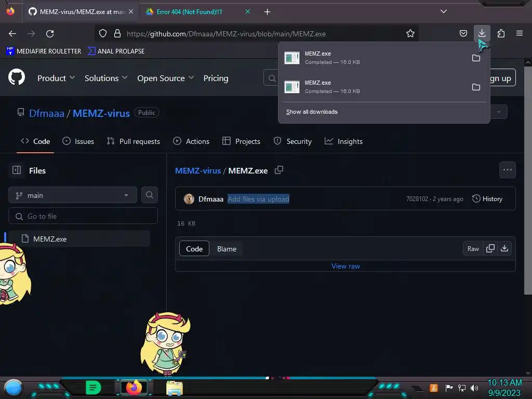Expand the Solutions menu
532x399 pixels.
106,78
